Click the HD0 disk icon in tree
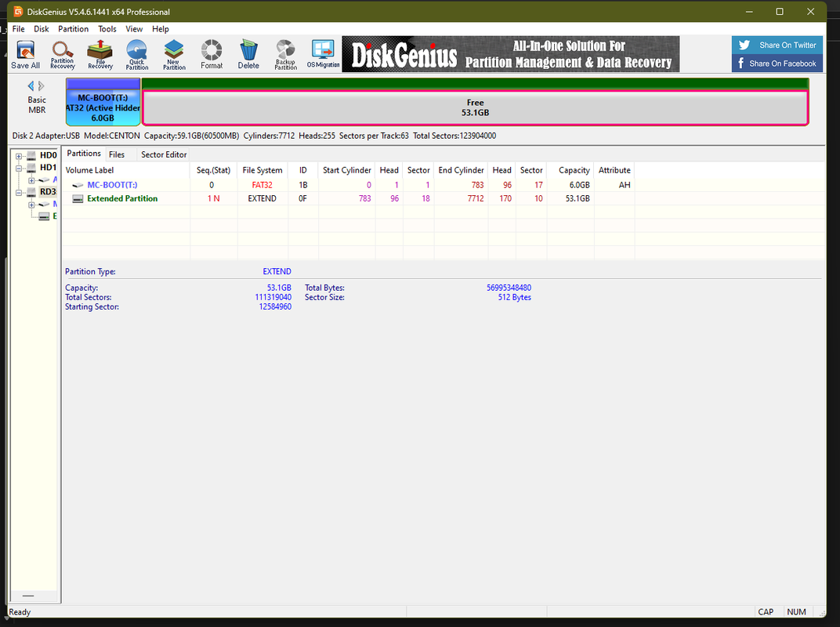This screenshot has width=840, height=627. pos(31,156)
